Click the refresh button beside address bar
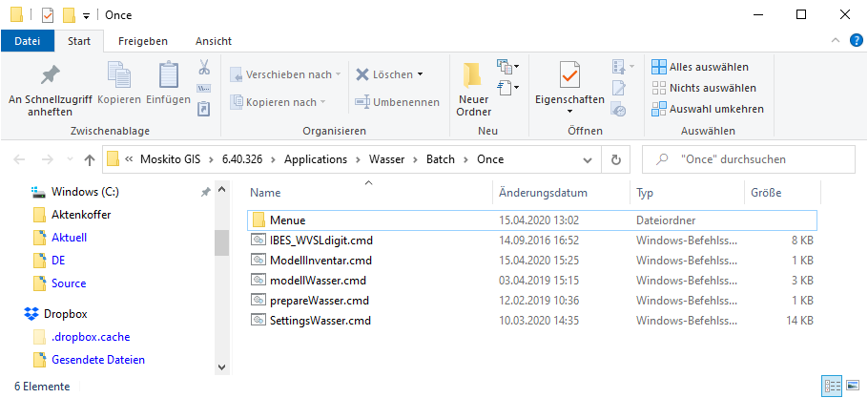The height and width of the screenshot is (398, 868). [616, 159]
